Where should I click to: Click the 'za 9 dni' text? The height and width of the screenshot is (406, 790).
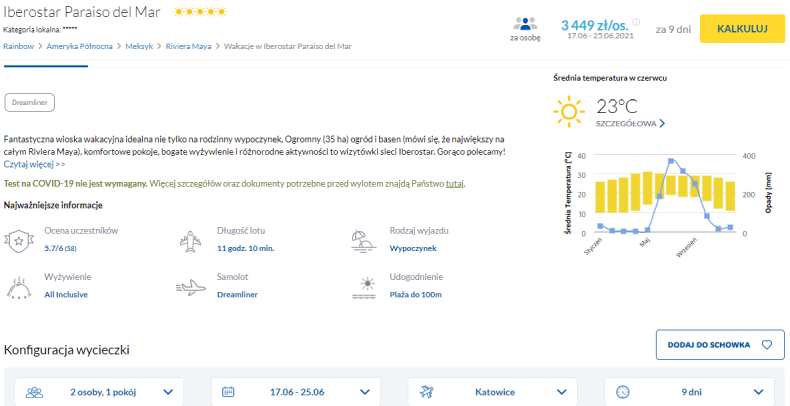673,29
